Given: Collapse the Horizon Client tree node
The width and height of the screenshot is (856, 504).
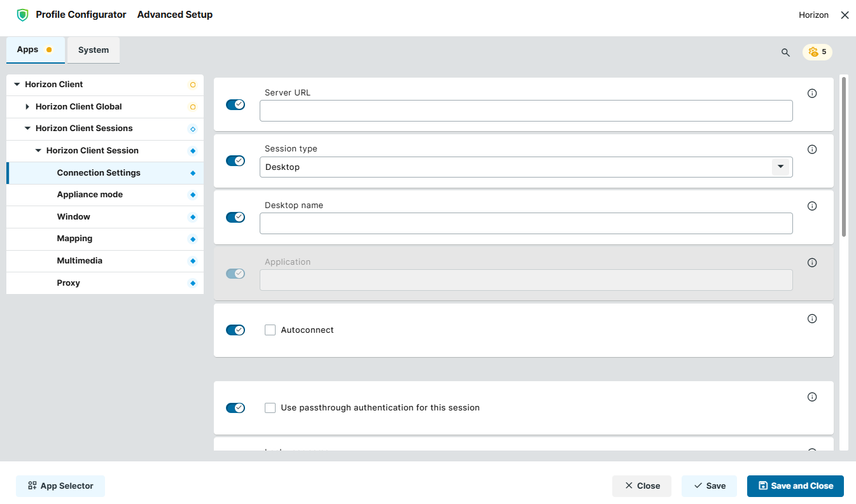Looking at the screenshot, I should coord(17,85).
